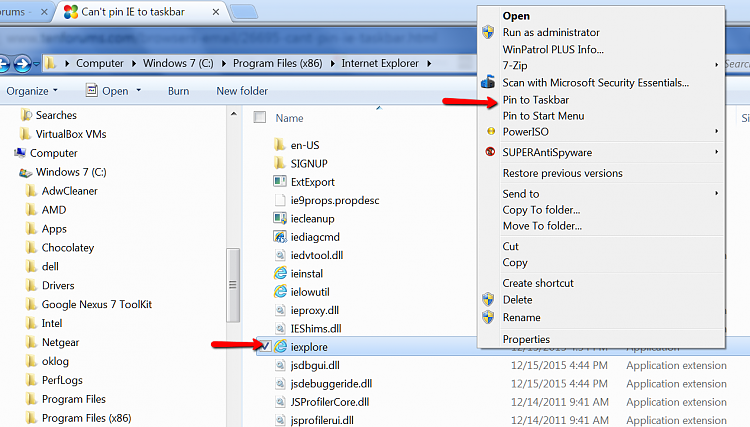The width and height of the screenshot is (750, 427).
Task: Expand breadcrumb arrow after Computer
Action: pos(133,63)
